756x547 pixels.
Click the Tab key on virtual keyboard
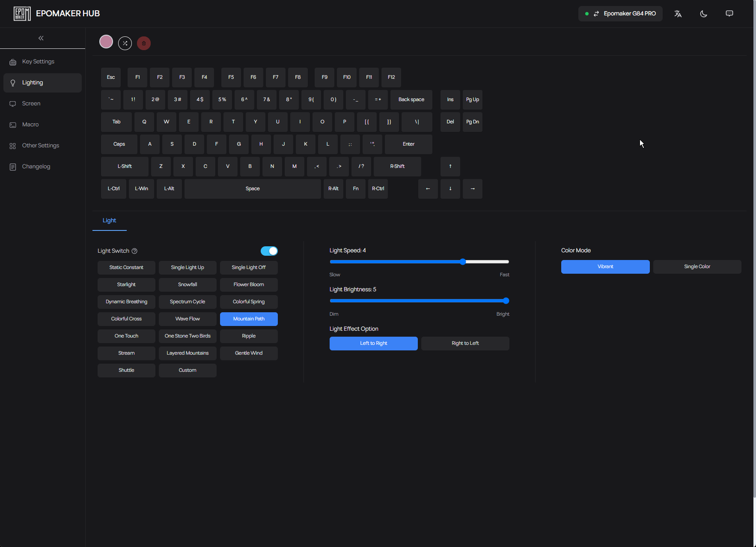116,122
